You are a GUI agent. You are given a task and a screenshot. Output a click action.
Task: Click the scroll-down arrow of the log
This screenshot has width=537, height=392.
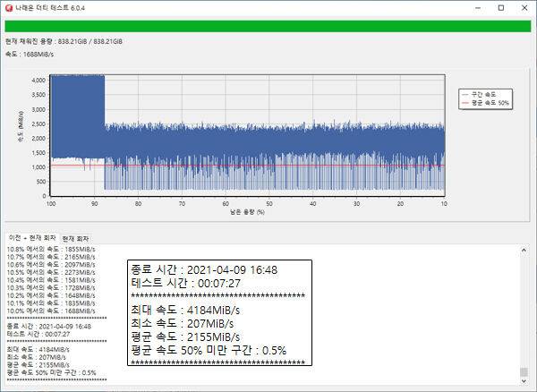click(x=524, y=386)
